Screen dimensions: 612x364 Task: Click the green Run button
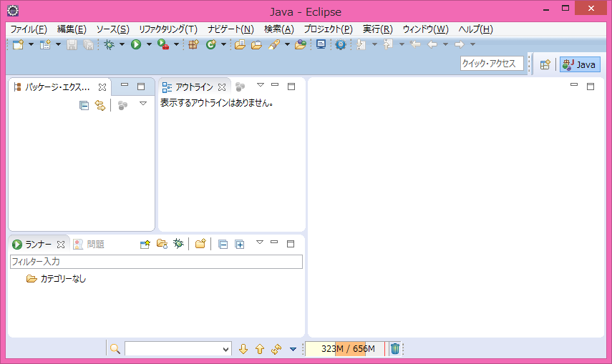pyautogui.click(x=136, y=44)
